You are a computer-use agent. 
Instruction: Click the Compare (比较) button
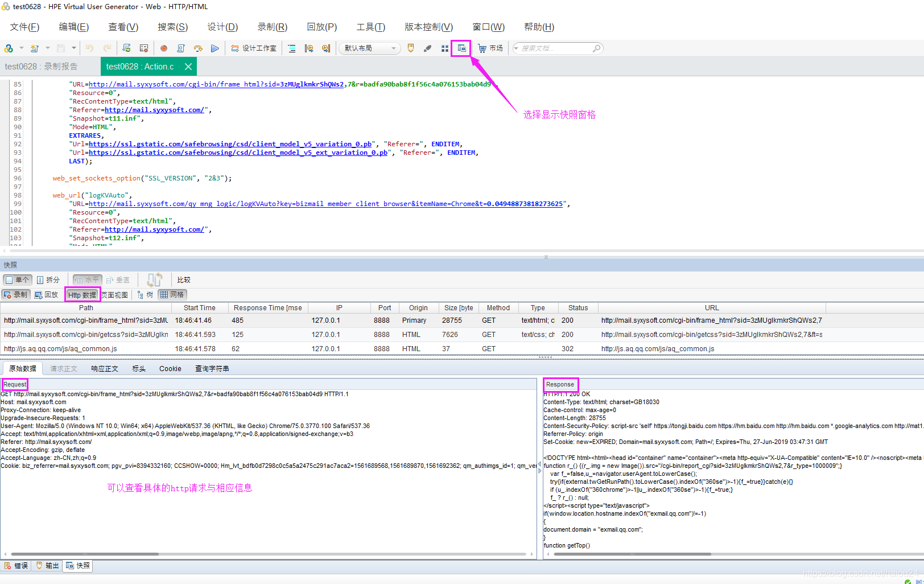point(184,279)
